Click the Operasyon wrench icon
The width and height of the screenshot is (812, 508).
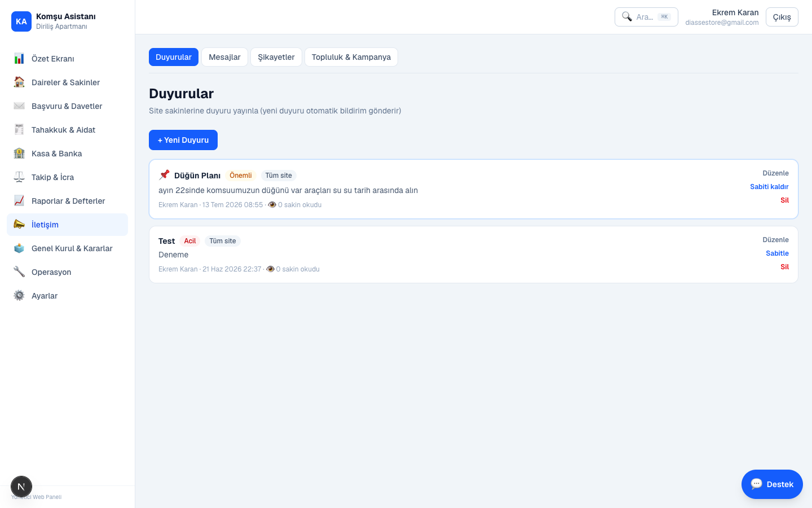coord(19,272)
